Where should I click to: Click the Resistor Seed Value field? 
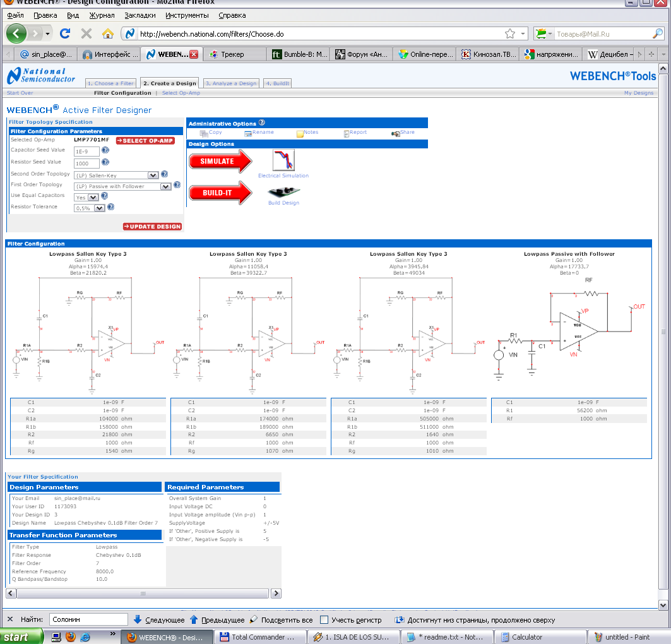point(86,164)
